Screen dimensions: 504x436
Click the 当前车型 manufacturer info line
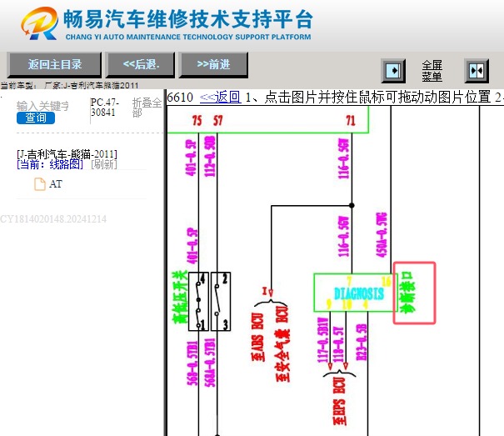click(x=69, y=86)
